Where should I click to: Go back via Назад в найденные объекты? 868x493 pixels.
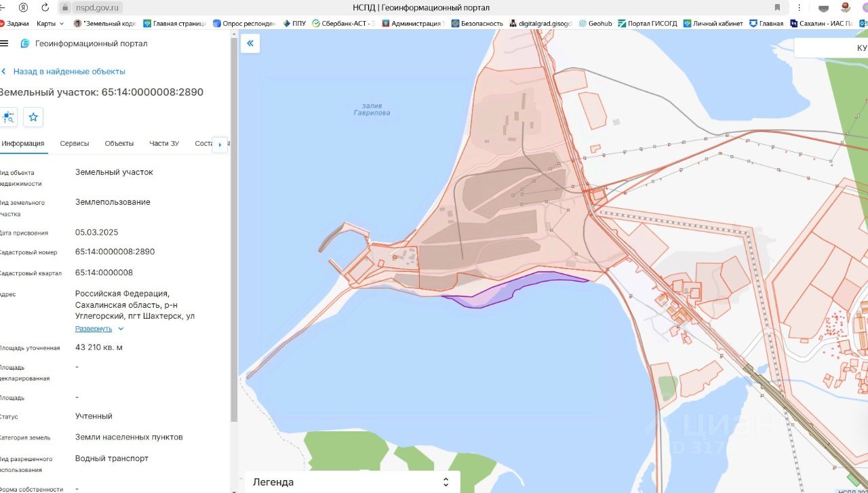click(63, 71)
